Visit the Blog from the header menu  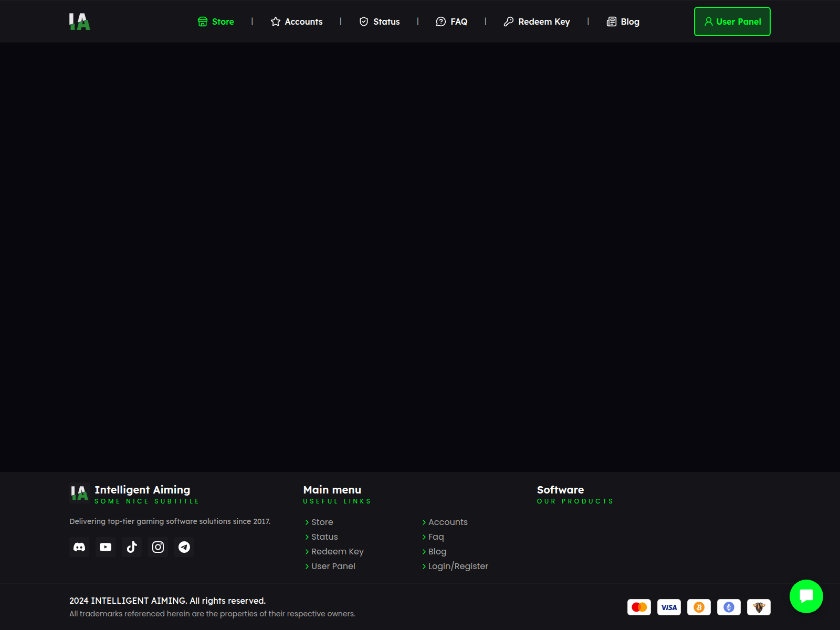click(623, 22)
